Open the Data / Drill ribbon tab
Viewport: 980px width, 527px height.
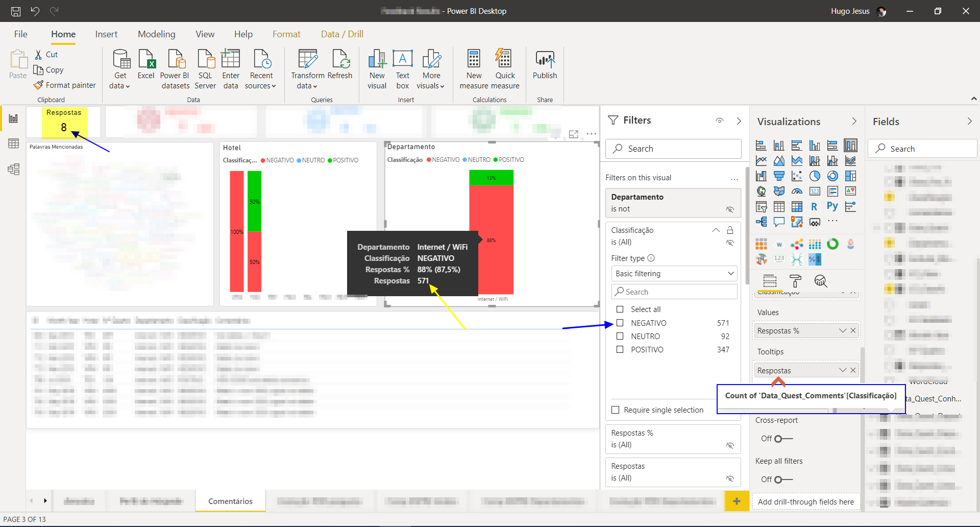(x=342, y=34)
